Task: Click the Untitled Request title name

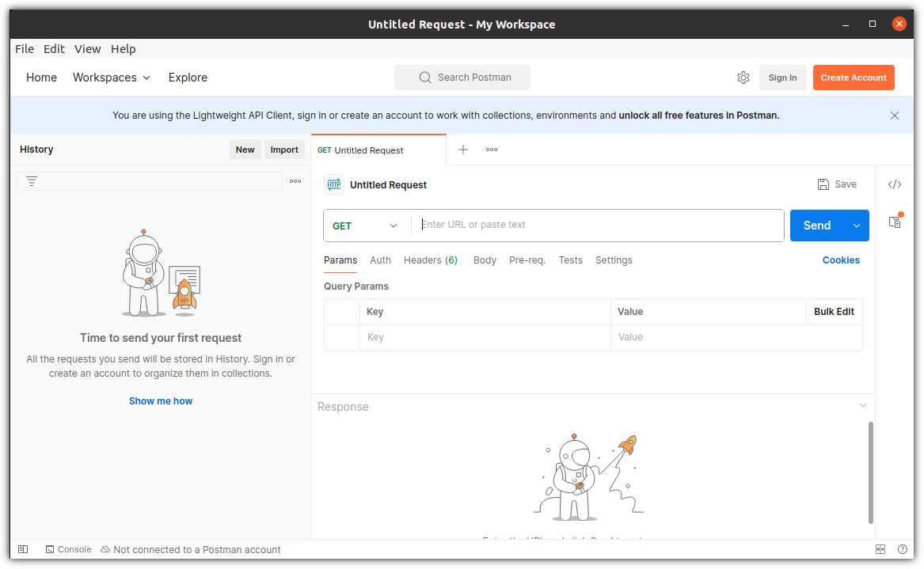Action: (x=388, y=185)
